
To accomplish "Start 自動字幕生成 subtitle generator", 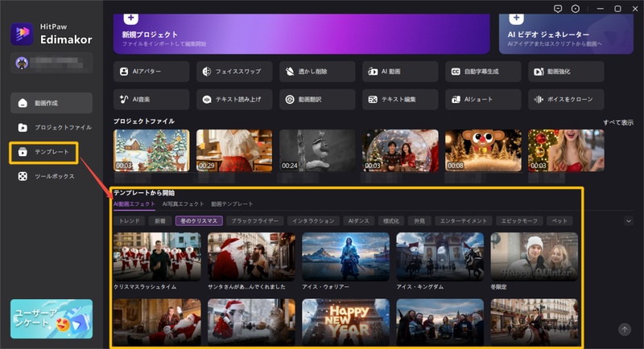I will coord(483,72).
